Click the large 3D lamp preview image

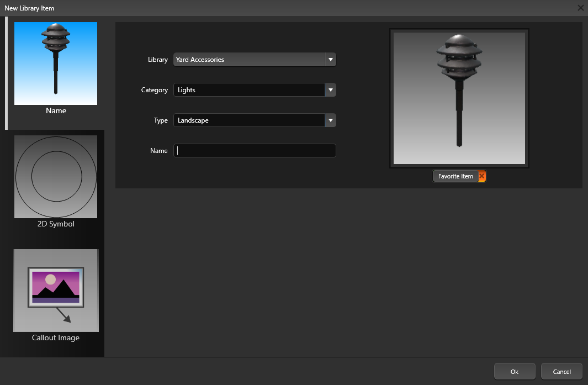[x=459, y=98]
